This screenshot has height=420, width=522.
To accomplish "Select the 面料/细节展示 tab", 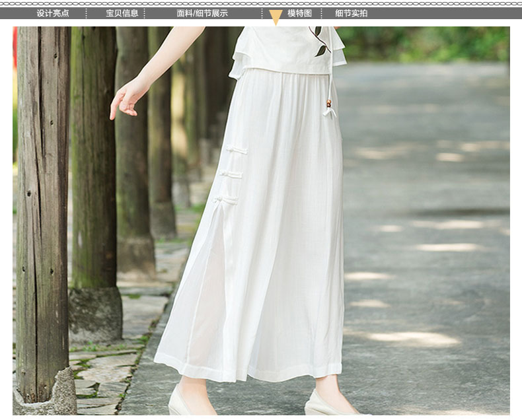I will click(202, 13).
